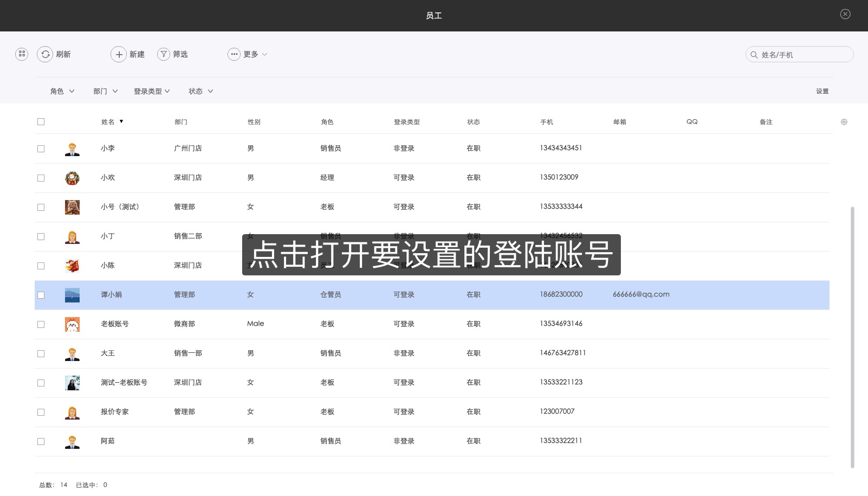Open the 筛选 filter funnel icon
This screenshot has height=496, width=868.
(164, 54)
